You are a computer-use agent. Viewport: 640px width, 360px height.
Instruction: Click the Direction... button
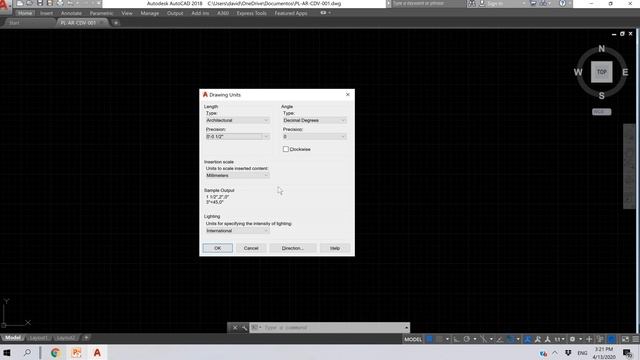[x=292, y=248]
